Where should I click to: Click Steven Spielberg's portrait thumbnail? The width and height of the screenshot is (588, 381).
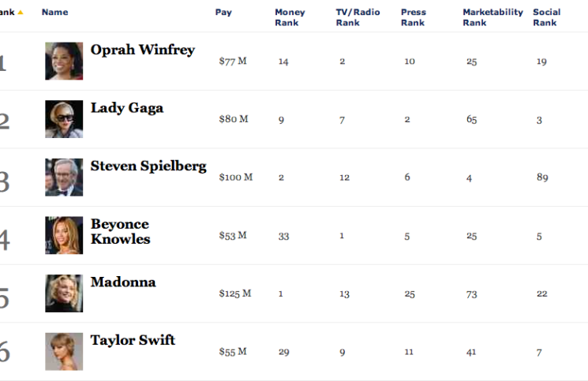[64, 177]
